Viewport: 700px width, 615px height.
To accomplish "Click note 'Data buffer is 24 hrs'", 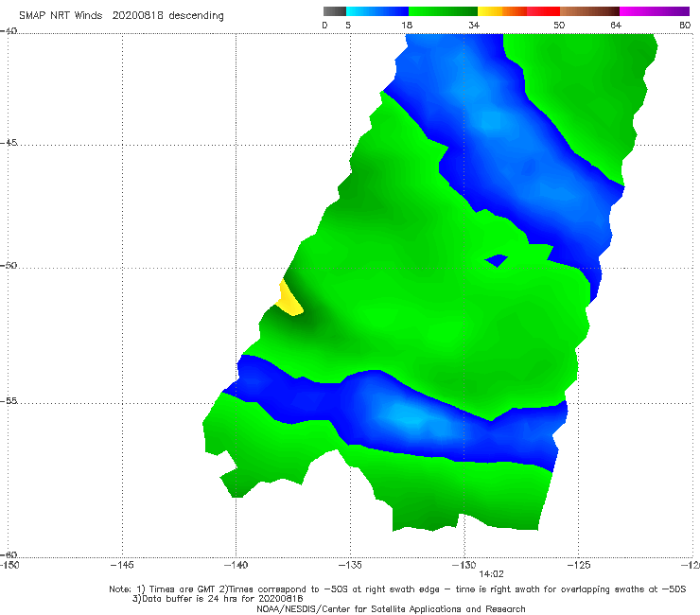I will tap(218, 599).
